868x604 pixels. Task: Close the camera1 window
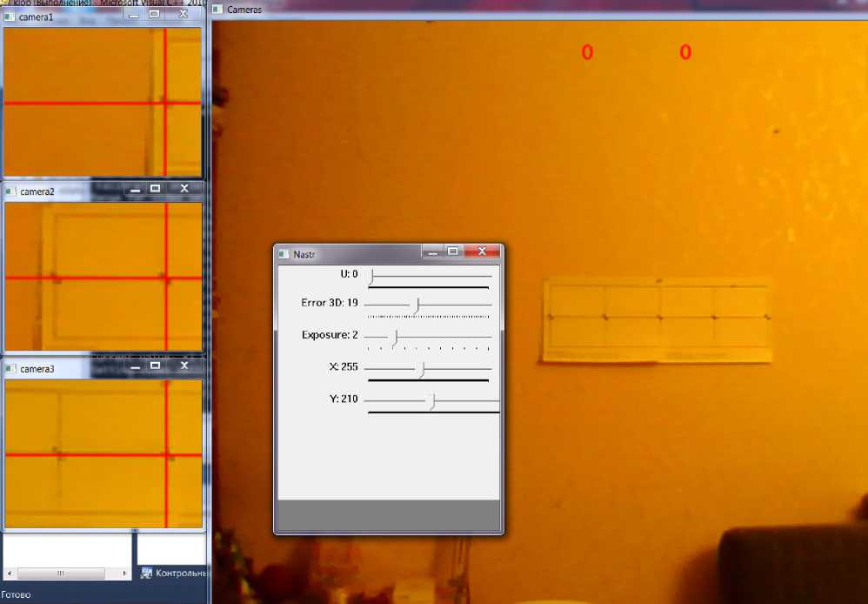click(183, 15)
